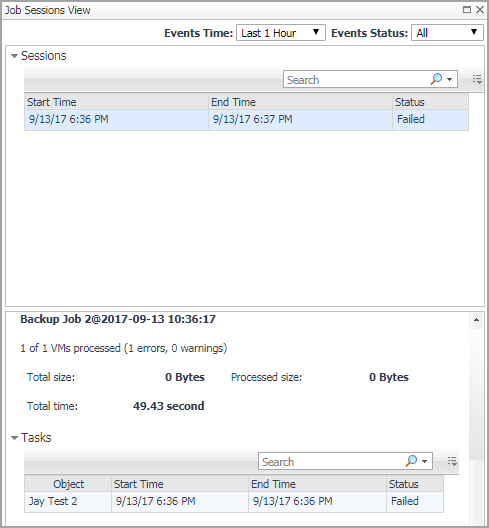Viewport: 489px width, 528px height.
Task: Open the Sessions search options arrow
Action: (450, 80)
